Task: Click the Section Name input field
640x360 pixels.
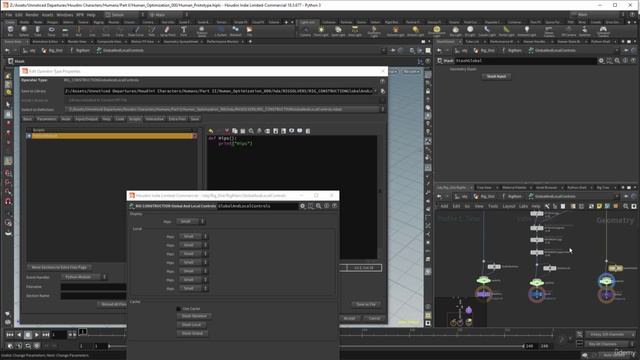Action: (x=93, y=296)
